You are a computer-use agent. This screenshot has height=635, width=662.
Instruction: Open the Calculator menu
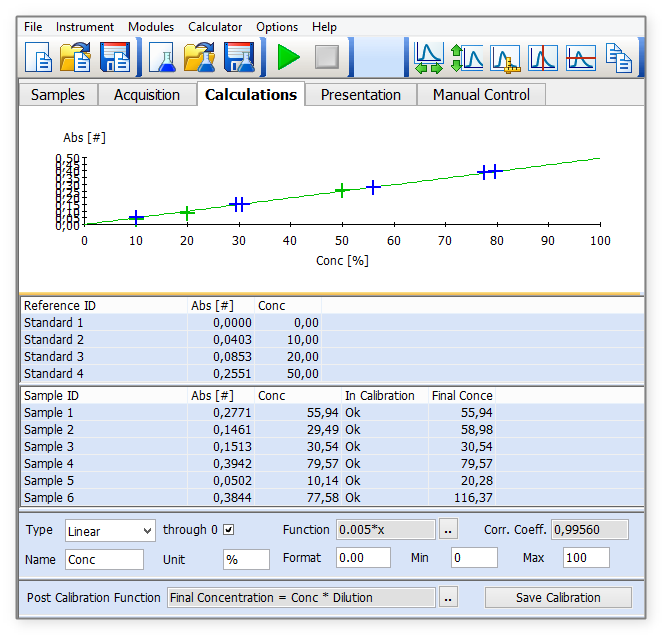tap(215, 27)
